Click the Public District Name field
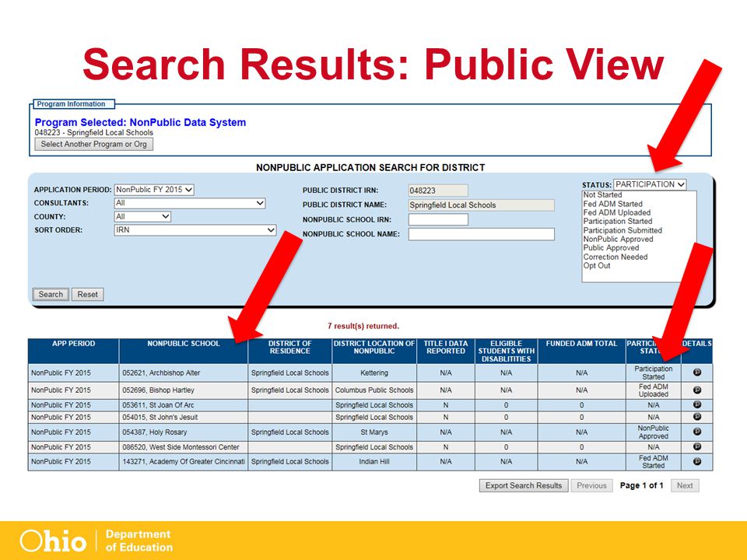The image size is (747, 560). 481,205
